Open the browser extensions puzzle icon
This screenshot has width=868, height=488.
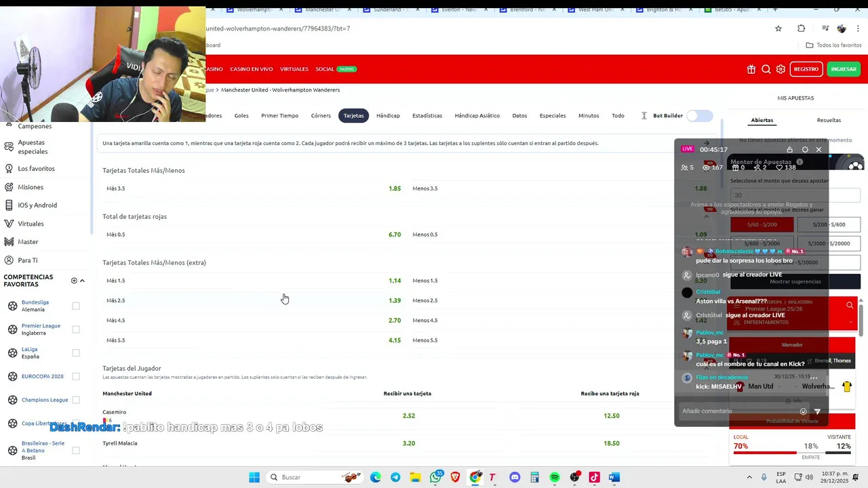(801, 28)
